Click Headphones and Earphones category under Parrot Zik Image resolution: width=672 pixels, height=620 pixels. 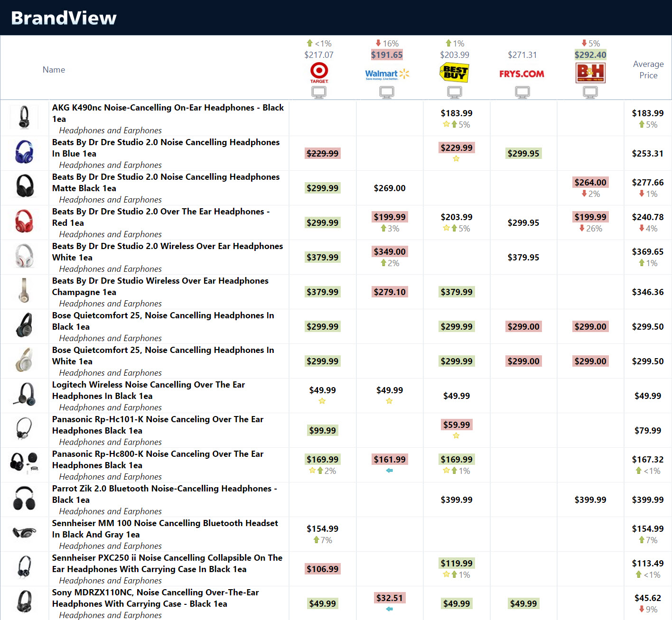coord(110,511)
